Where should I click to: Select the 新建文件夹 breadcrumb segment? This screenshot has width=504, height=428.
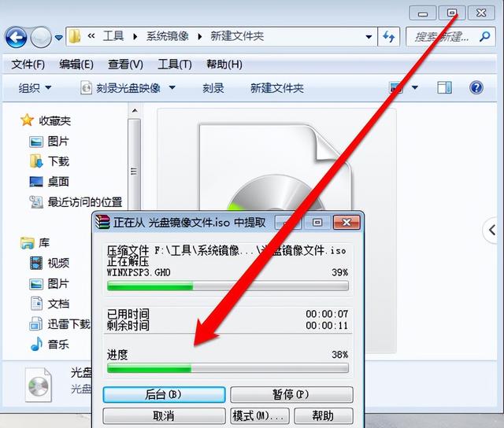click(237, 36)
